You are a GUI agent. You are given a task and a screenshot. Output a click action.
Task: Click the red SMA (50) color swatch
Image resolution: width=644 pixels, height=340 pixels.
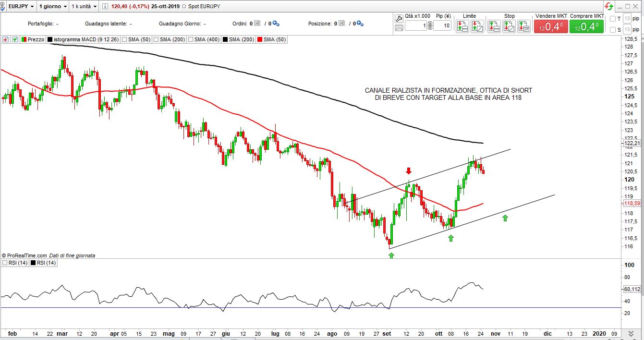[260, 39]
